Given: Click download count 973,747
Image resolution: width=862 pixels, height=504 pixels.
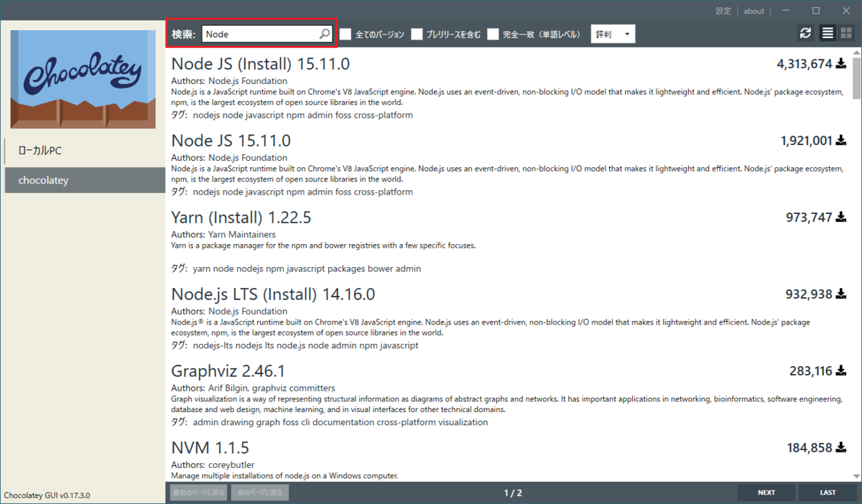Looking at the screenshot, I should click(x=810, y=218).
